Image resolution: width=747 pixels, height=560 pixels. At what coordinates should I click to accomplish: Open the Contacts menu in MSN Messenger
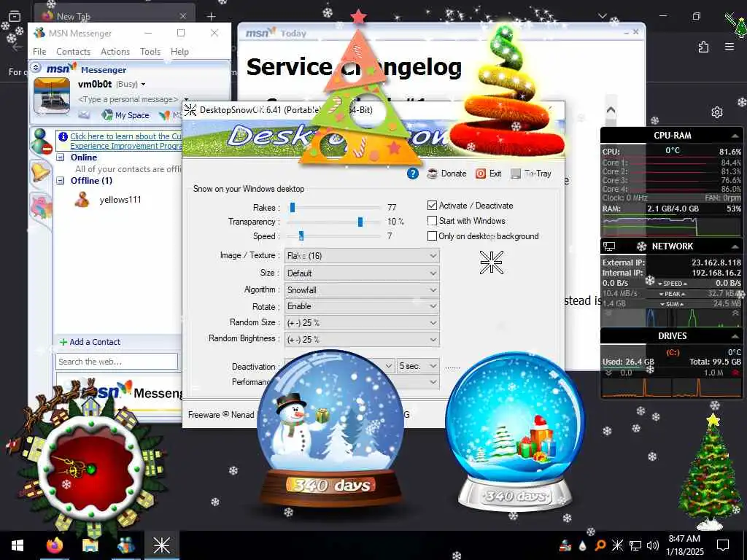pos(74,52)
